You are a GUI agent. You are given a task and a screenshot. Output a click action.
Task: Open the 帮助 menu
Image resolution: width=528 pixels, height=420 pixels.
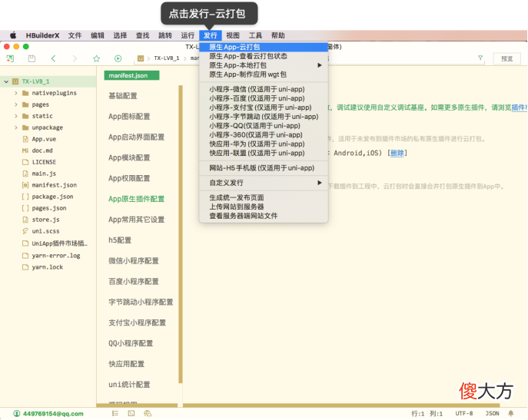pyautogui.click(x=277, y=35)
